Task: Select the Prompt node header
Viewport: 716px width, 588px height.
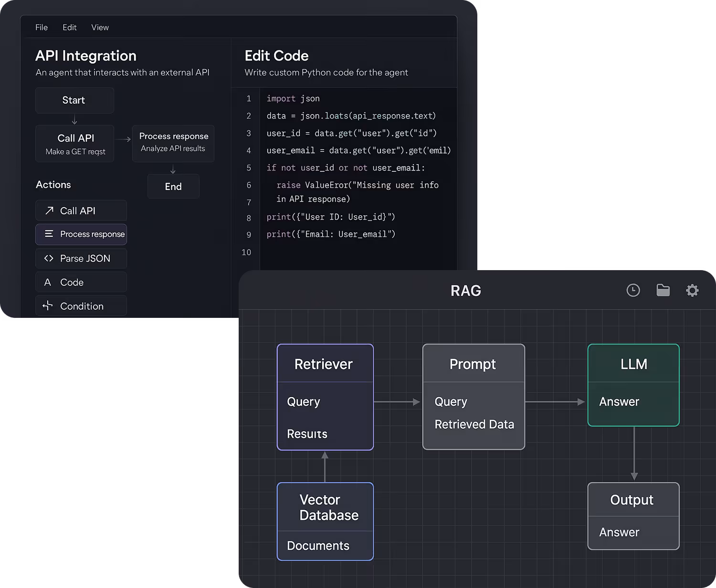Action: pos(474,364)
